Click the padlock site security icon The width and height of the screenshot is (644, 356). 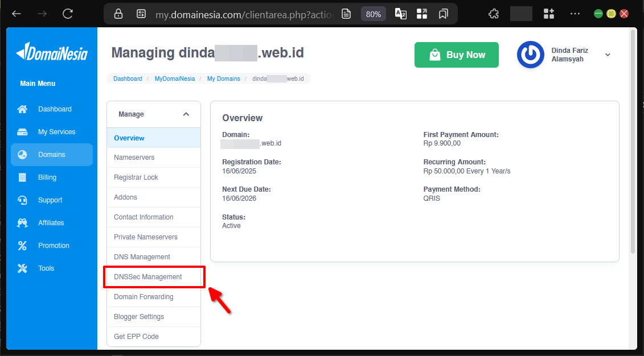click(x=118, y=14)
